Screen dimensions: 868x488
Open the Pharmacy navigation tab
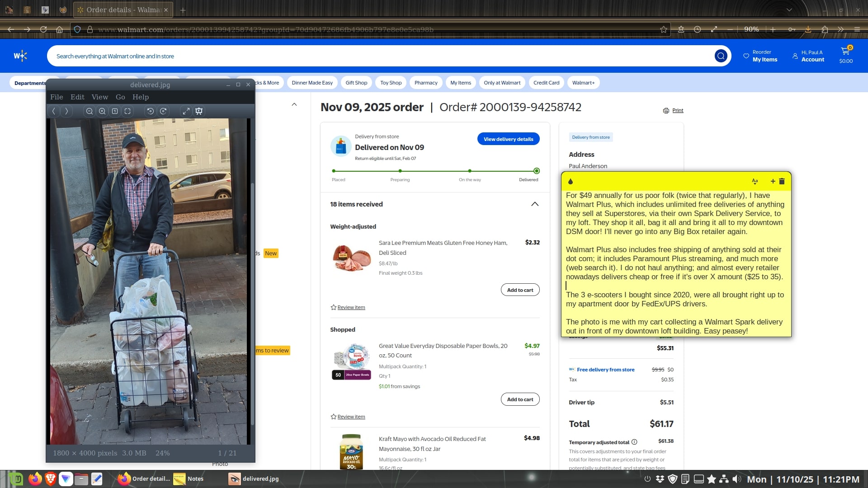[425, 83]
